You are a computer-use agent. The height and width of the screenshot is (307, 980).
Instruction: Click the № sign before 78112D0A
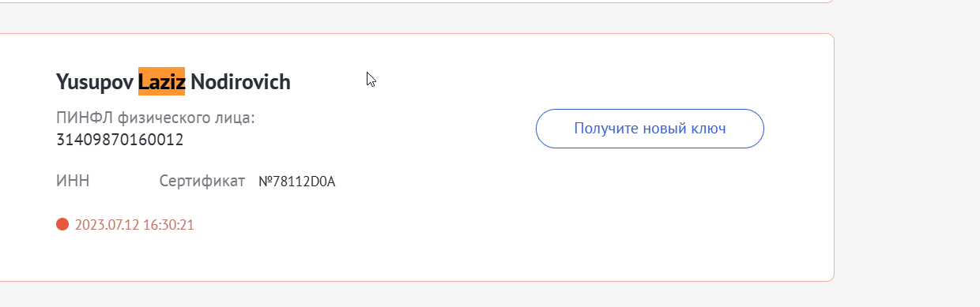pyautogui.click(x=266, y=182)
